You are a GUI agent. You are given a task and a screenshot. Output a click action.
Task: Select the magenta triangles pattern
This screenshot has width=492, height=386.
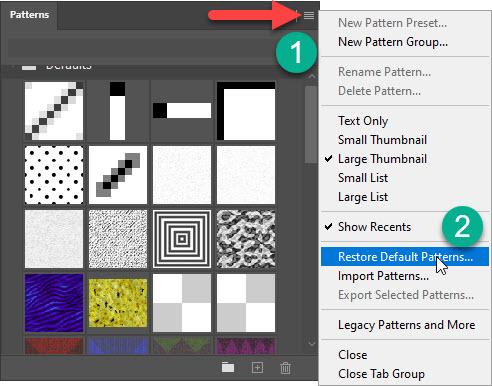(246, 346)
